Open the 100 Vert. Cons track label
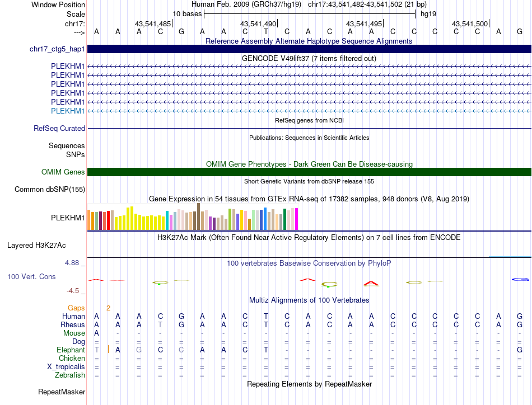 [x=31, y=276]
